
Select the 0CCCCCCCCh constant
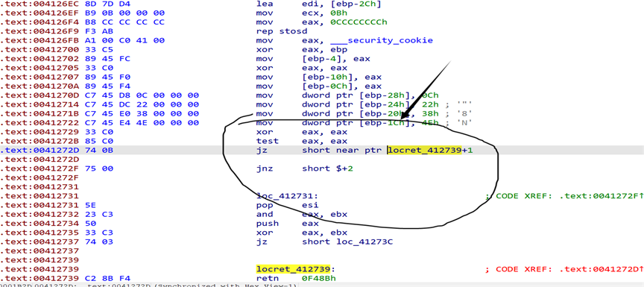(359, 22)
